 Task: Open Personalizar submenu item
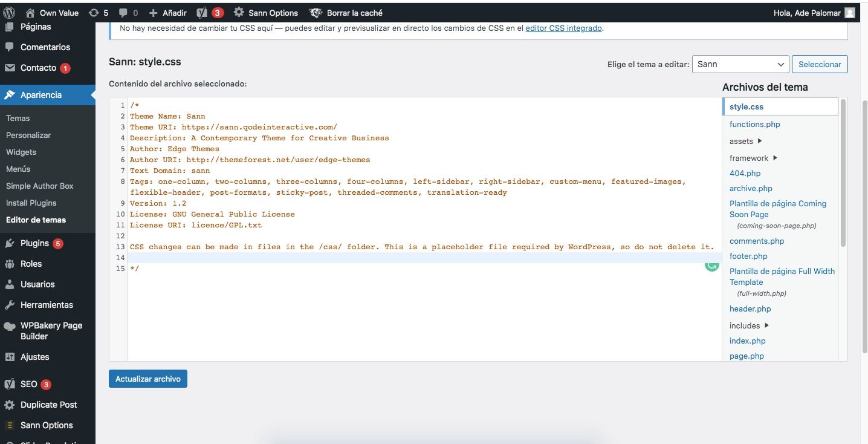pos(28,135)
